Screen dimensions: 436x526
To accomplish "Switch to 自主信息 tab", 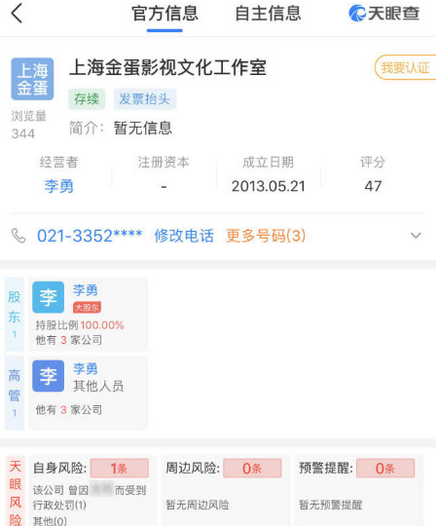I will tap(268, 14).
